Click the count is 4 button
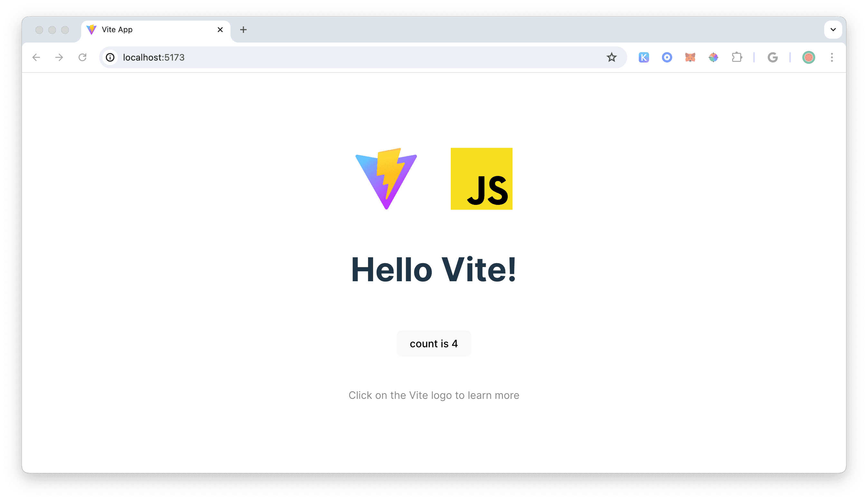This screenshot has width=868, height=500. point(434,343)
